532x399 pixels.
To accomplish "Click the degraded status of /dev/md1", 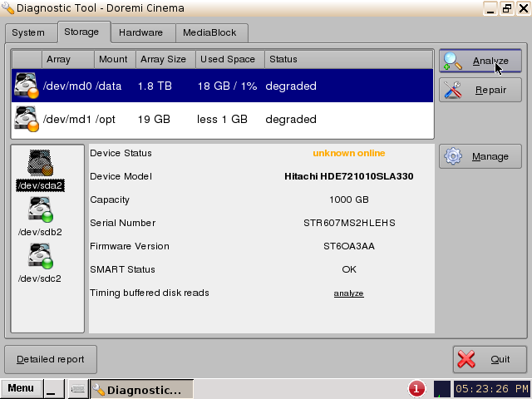I will [291, 120].
